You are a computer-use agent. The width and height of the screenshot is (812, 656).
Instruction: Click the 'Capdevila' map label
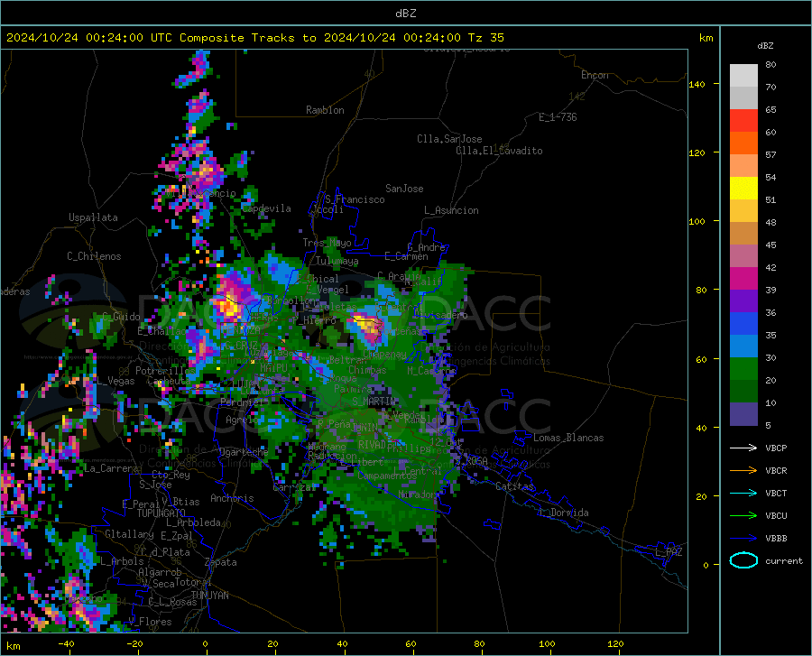266,208
